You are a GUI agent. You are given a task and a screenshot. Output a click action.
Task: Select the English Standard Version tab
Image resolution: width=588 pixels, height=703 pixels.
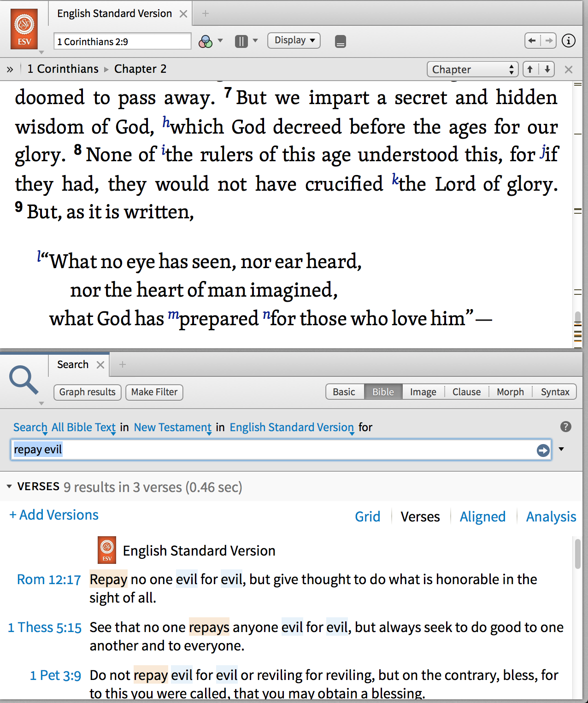pos(114,14)
